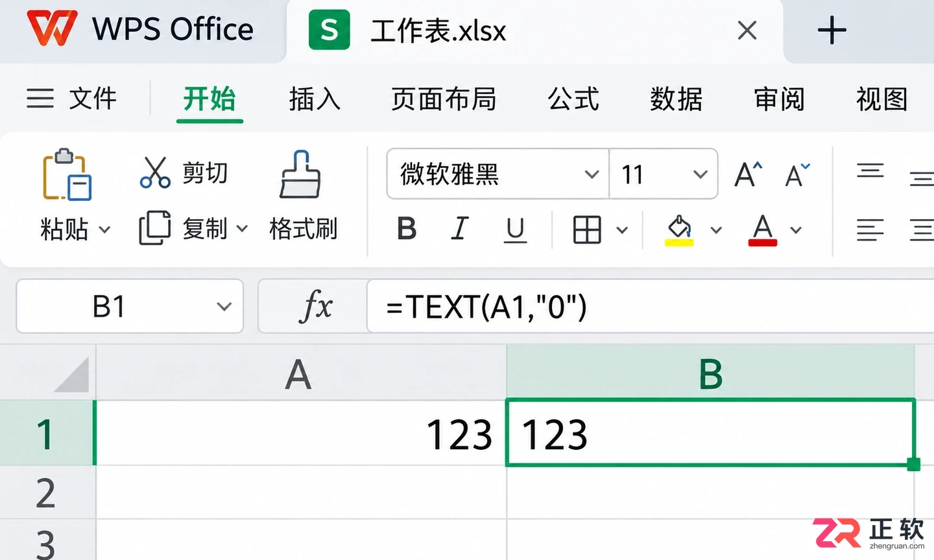
Task: Select row 2 header
Action: tap(47, 493)
